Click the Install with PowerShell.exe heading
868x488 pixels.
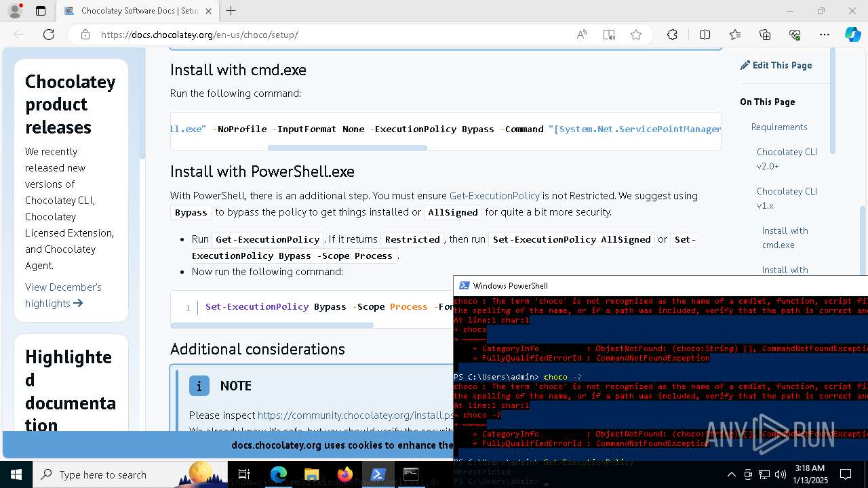click(x=262, y=171)
